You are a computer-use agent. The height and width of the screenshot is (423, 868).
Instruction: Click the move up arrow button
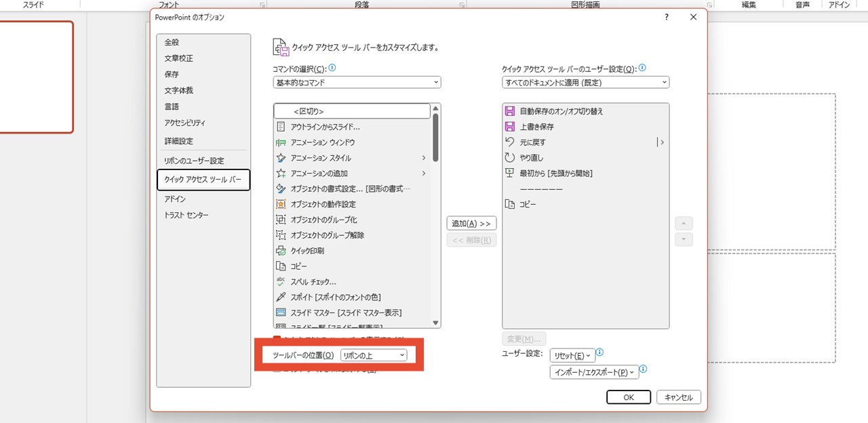coord(684,224)
